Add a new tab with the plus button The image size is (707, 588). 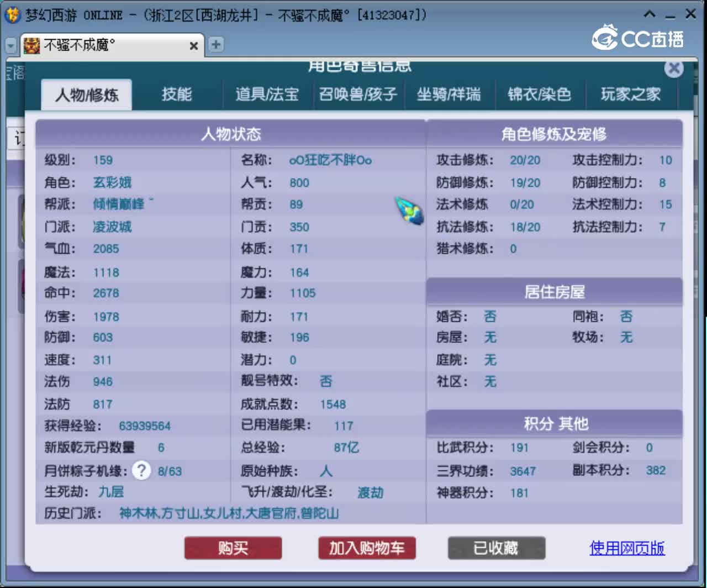pos(216,44)
